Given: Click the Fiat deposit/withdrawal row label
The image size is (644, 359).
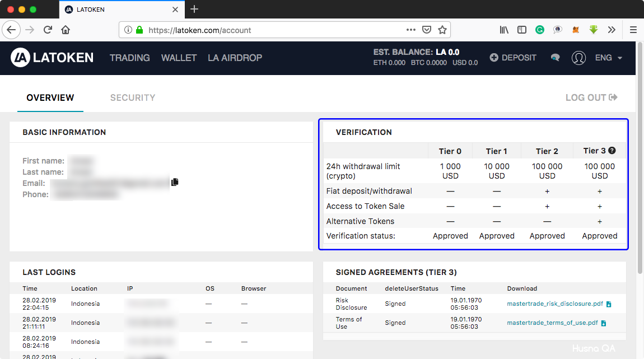Looking at the screenshot, I should click(x=369, y=191).
